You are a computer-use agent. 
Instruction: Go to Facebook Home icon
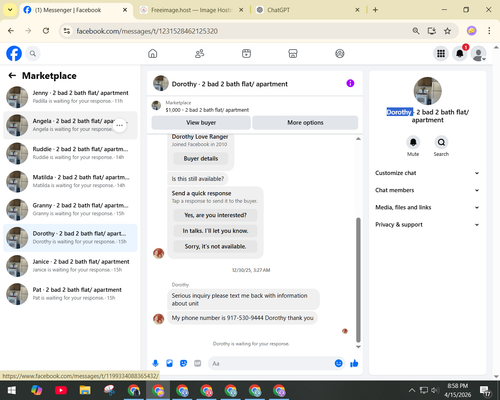153,53
